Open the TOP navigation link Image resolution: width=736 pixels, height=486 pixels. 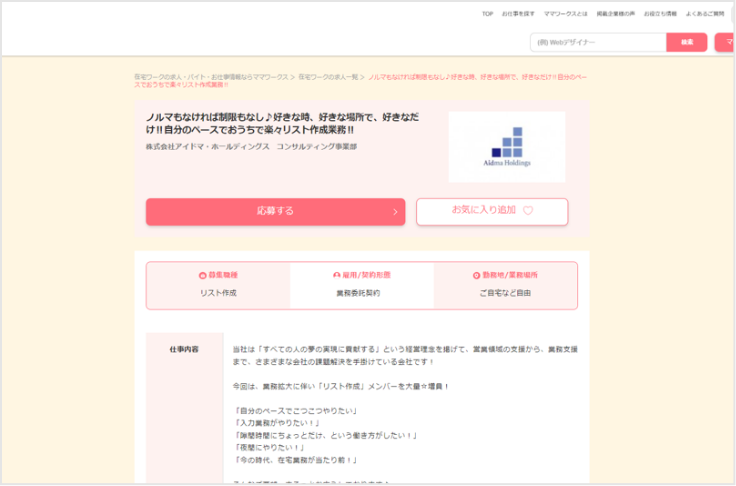487,14
